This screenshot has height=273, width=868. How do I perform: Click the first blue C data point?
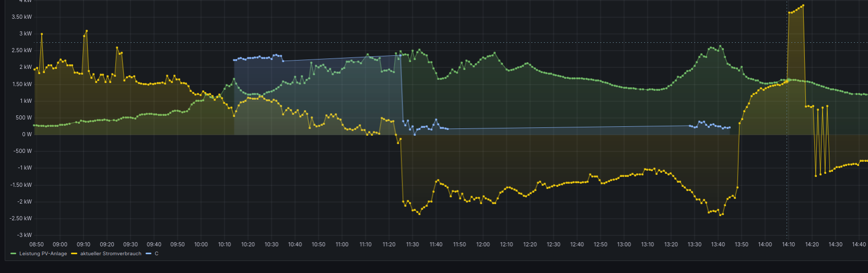coord(234,60)
